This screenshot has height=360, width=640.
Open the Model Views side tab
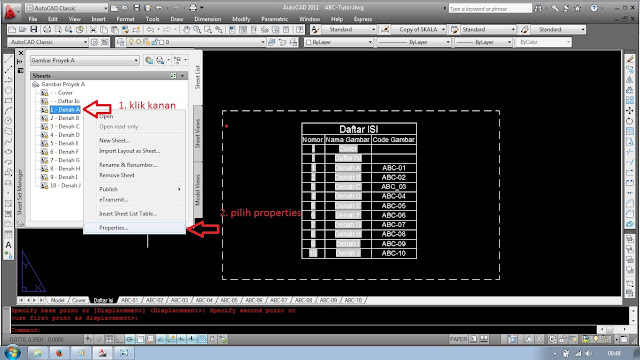(x=198, y=190)
